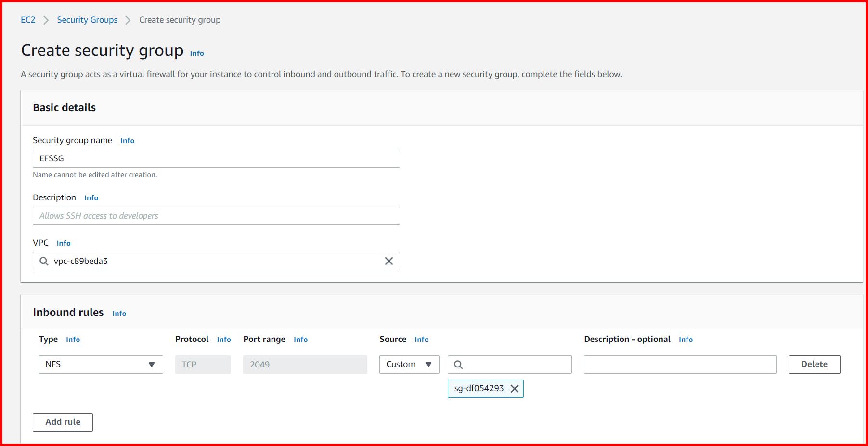
Task: Click the optional rule description field
Action: pos(679,365)
